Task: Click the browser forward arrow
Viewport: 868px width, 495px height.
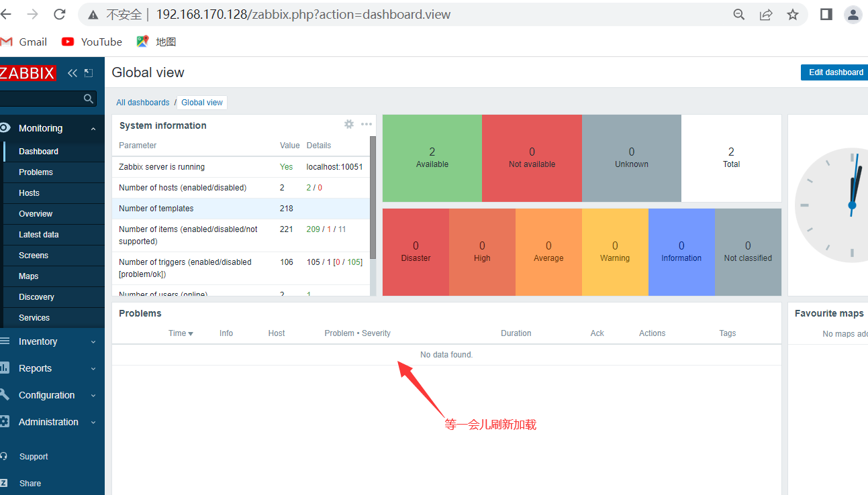Action: 32,14
